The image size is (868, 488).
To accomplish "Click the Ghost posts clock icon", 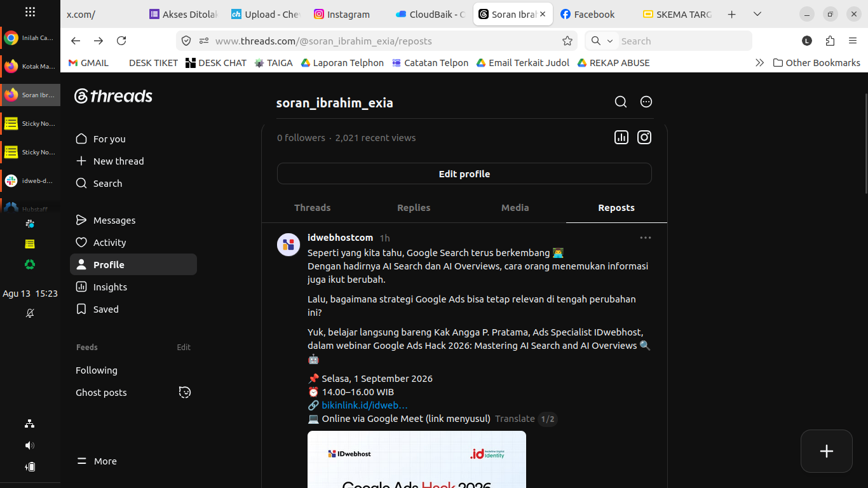I will click(184, 392).
